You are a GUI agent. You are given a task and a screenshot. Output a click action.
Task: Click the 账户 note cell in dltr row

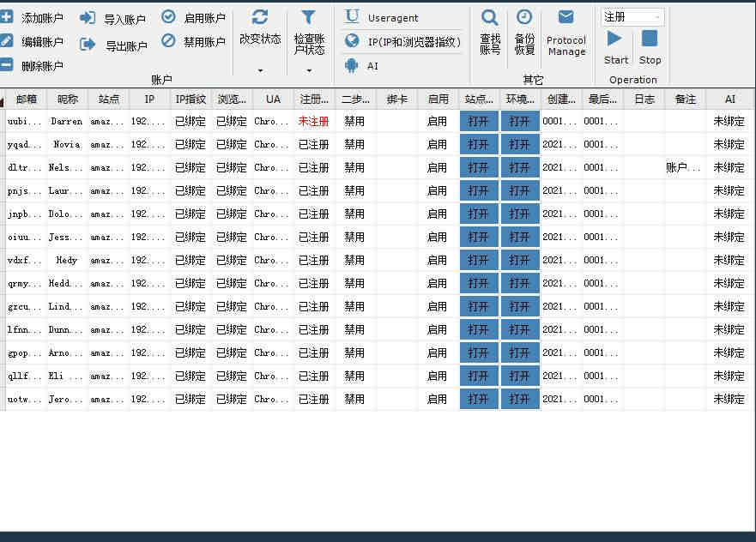(685, 167)
